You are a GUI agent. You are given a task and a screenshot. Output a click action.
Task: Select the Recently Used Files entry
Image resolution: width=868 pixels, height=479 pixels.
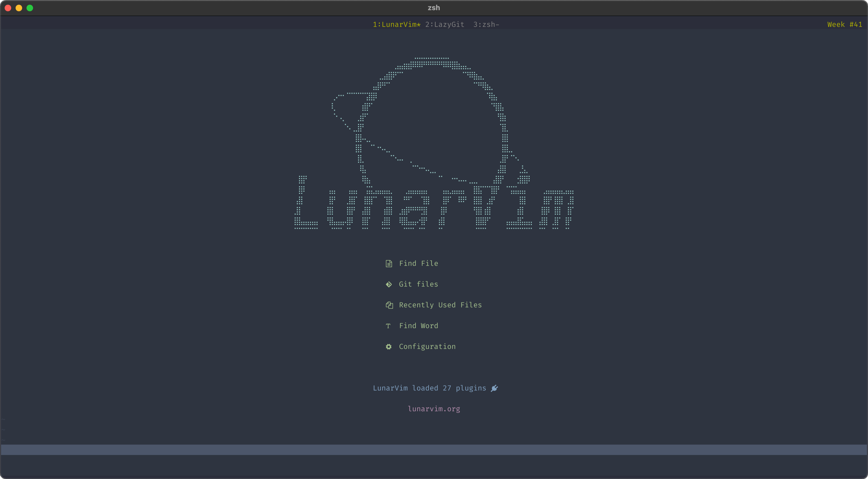coord(440,305)
